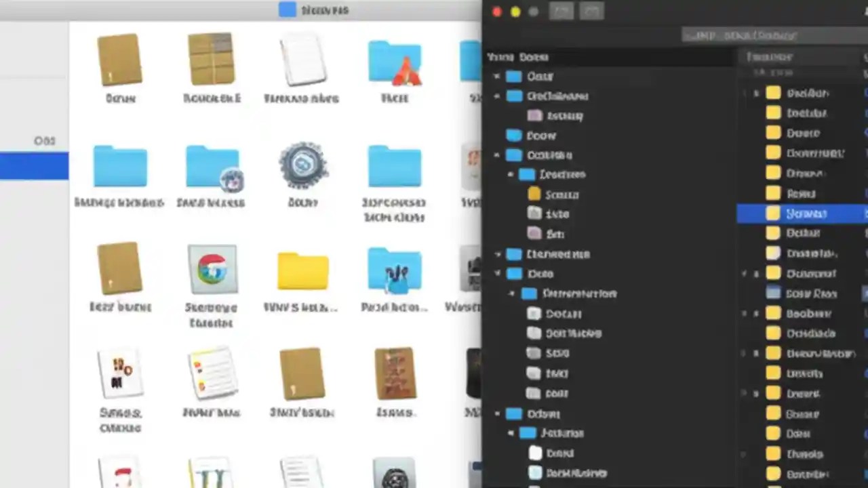Screen dimensions: 868x488
Task: Click the back navigation button in the dark toolbar
Action: point(561,12)
